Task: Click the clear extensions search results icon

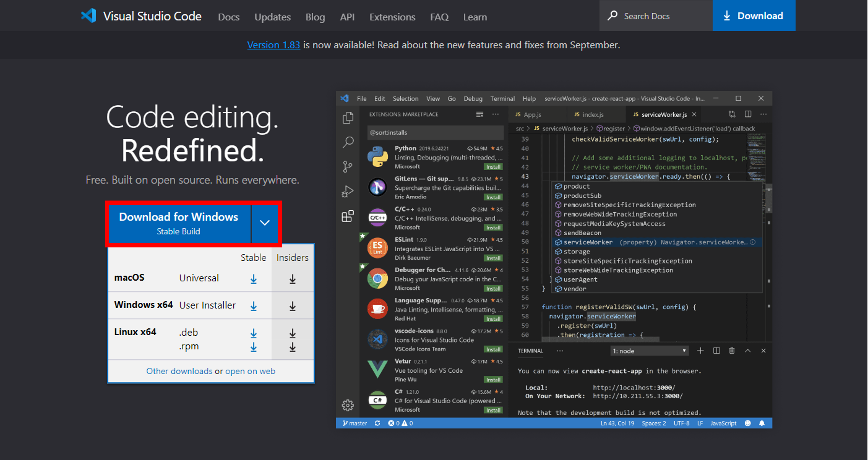Action: [480, 114]
